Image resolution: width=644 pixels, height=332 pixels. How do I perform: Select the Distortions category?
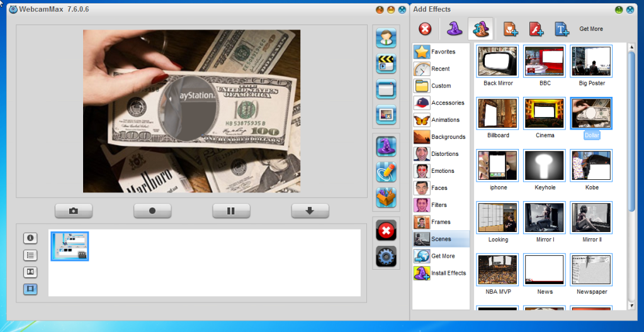click(x=441, y=154)
